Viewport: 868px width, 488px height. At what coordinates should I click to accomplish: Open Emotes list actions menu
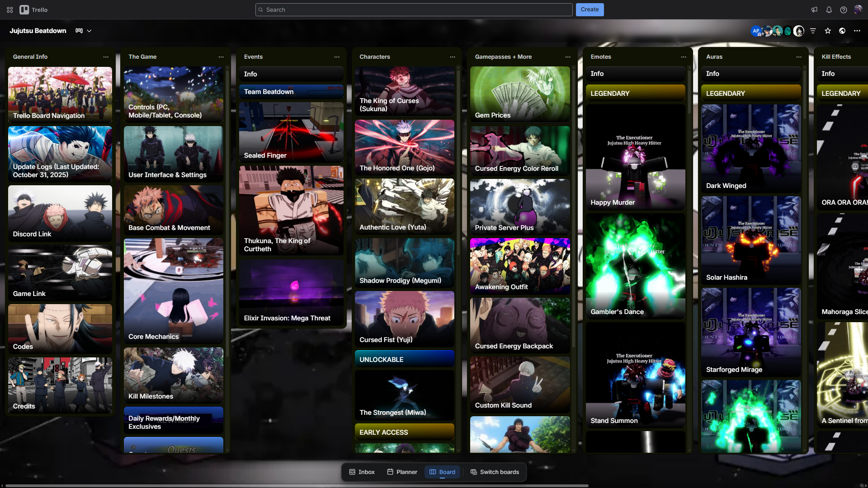coord(683,57)
